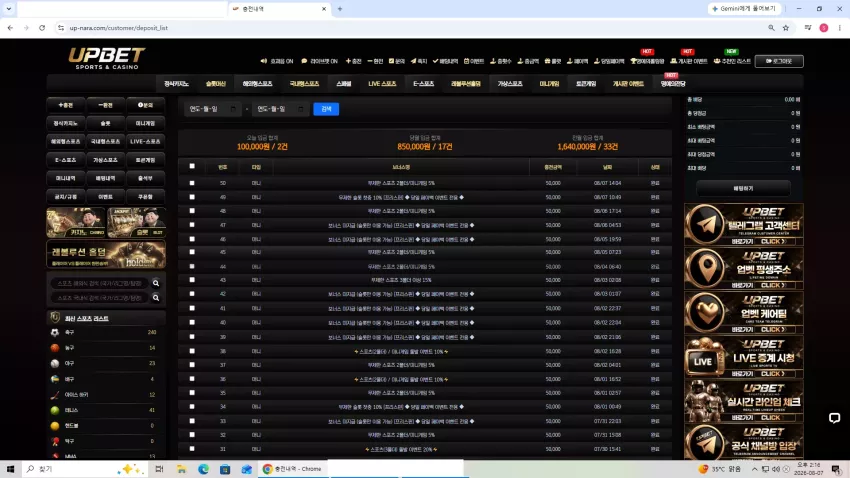Open the 레볼루션 홀덤 banner
Image resolution: width=850 pixels, height=478 pixels.
(x=106, y=255)
